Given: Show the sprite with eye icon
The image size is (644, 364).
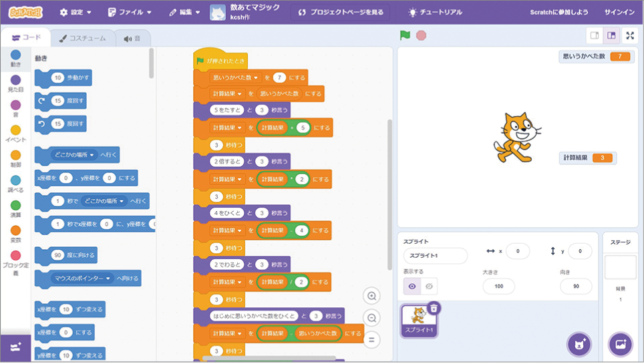Looking at the screenshot, I should click(412, 286).
